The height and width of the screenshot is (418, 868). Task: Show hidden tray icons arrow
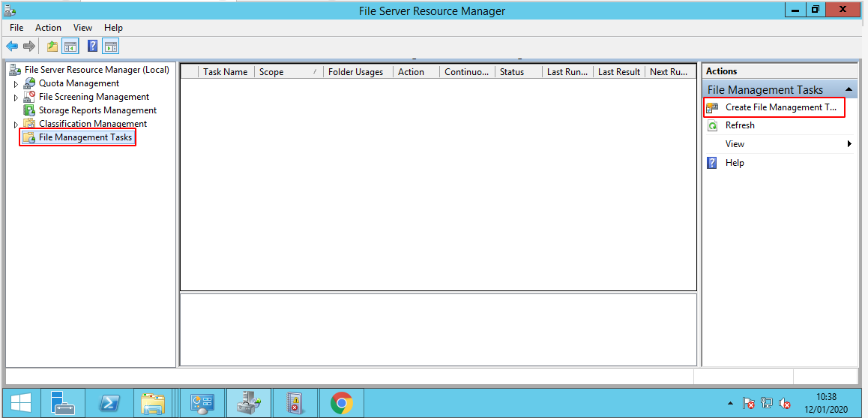click(x=730, y=403)
